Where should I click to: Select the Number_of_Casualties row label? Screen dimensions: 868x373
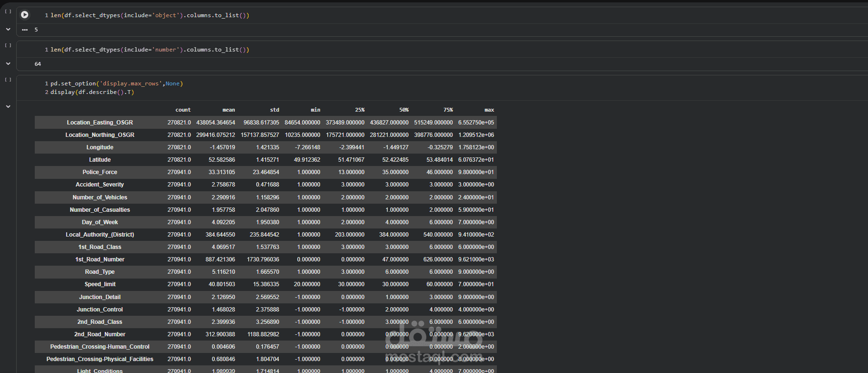coord(100,210)
